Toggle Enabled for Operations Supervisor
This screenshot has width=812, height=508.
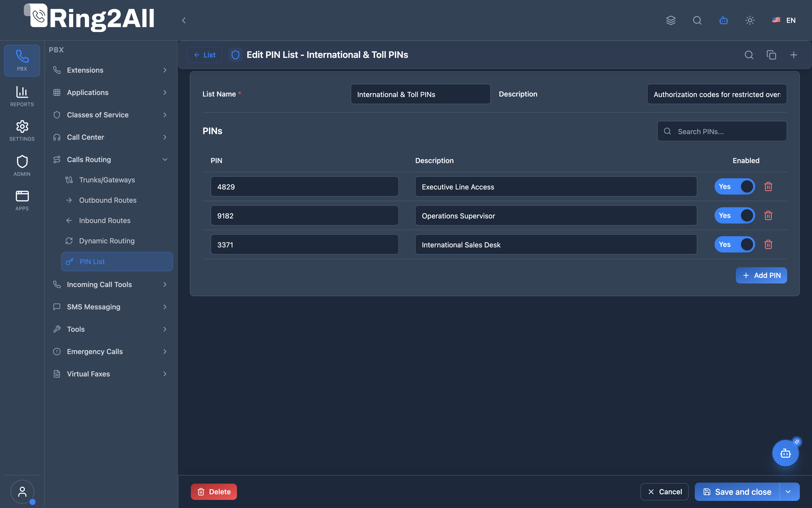735,215
